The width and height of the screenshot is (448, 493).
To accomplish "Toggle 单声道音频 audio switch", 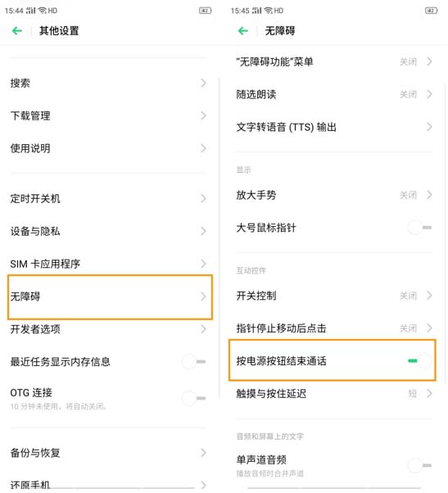I will 419,465.
